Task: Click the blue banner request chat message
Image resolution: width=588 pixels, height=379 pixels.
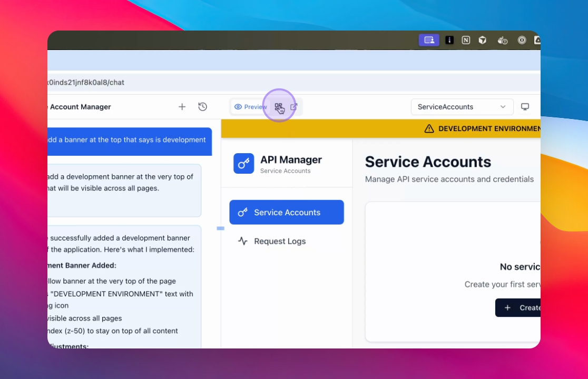Action: pos(130,142)
